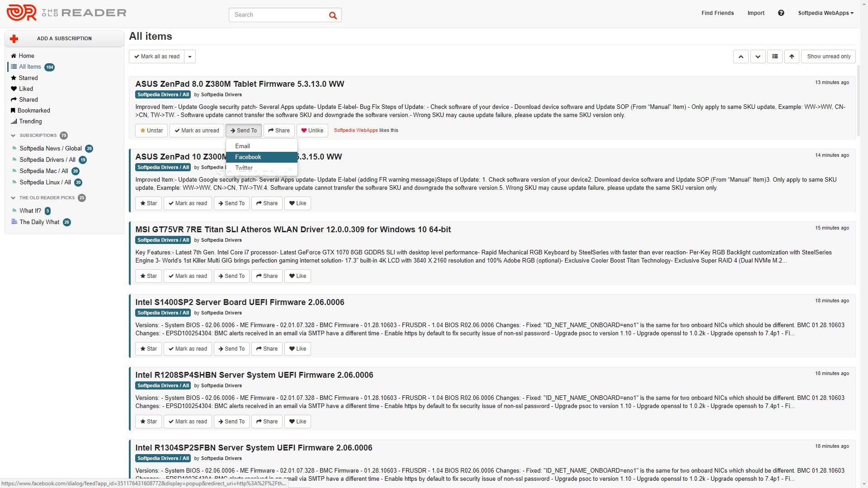
Task: Open Send To menu on Intel S1400SP2 item
Action: click(x=231, y=349)
